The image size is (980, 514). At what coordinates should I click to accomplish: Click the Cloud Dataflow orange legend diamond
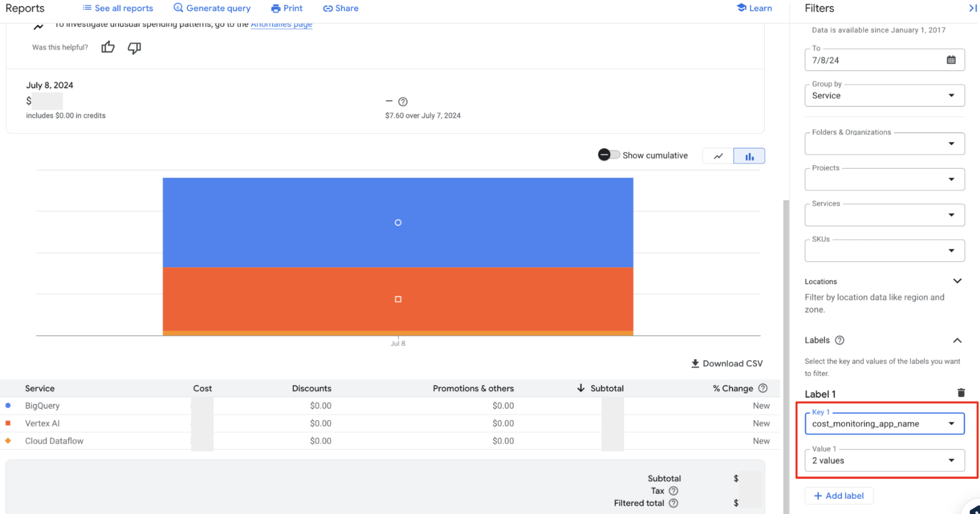8,441
